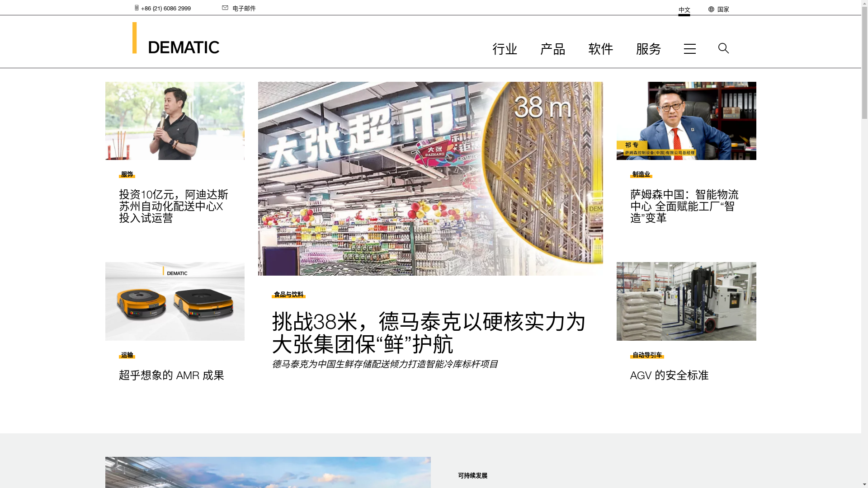868x488 pixels.
Task: Open the 服务 menu
Action: coord(648,49)
